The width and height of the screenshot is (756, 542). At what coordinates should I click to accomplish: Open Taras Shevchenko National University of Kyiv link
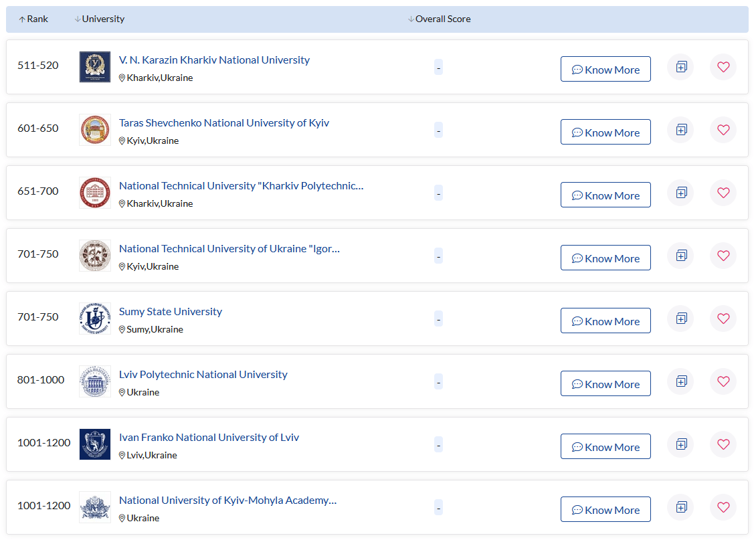click(224, 123)
